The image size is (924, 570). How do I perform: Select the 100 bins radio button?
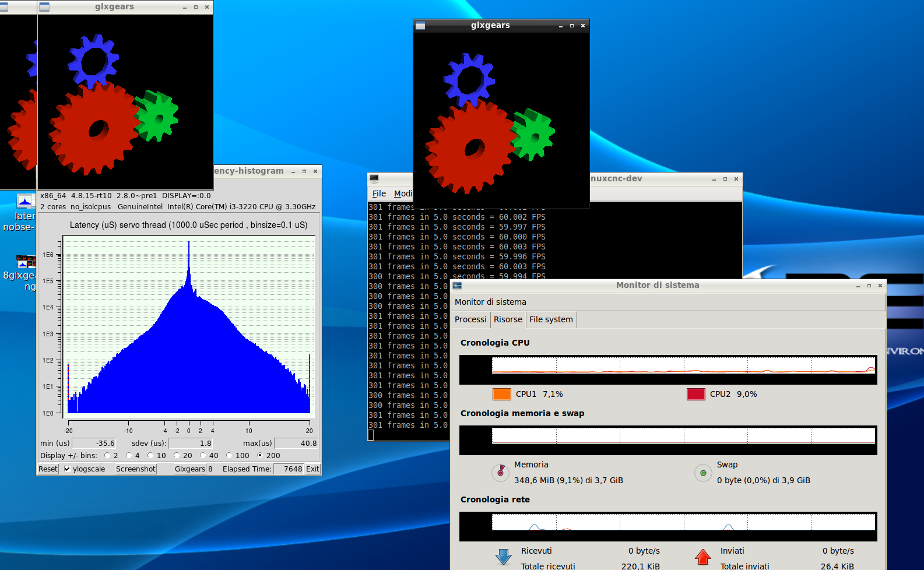point(229,456)
